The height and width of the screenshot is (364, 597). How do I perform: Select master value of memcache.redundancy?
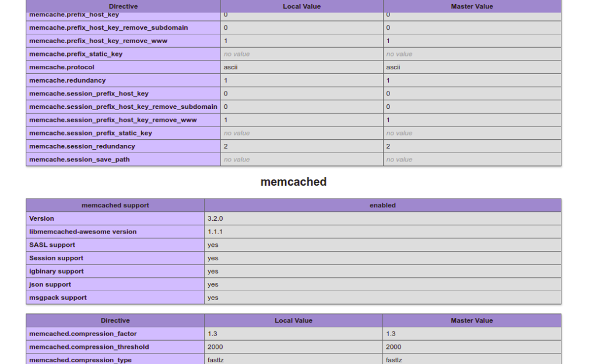(x=388, y=80)
